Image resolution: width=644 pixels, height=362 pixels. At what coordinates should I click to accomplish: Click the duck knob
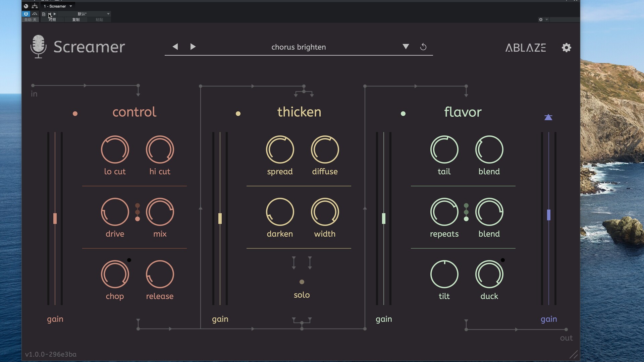[x=489, y=274]
